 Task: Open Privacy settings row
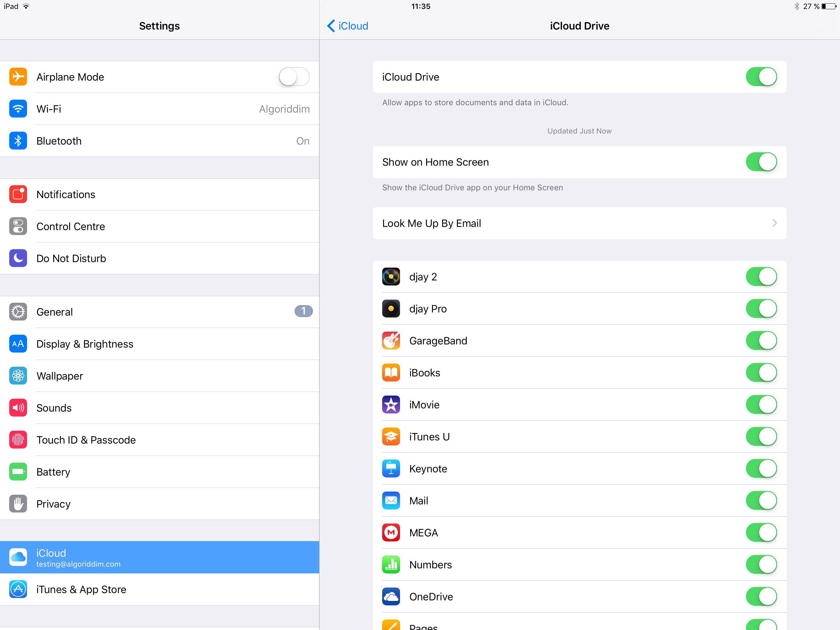[160, 504]
